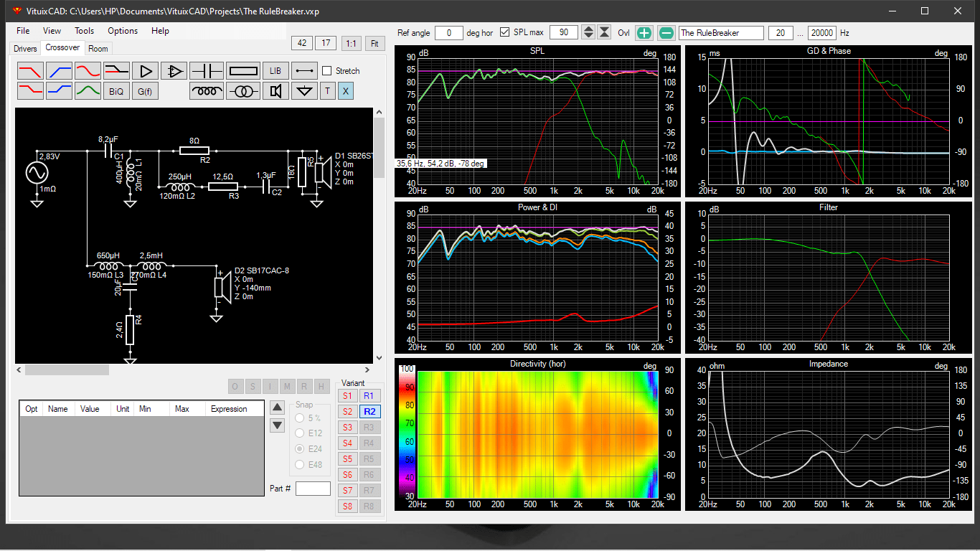
Task: Move selected row down with the down arrow
Action: (277, 425)
